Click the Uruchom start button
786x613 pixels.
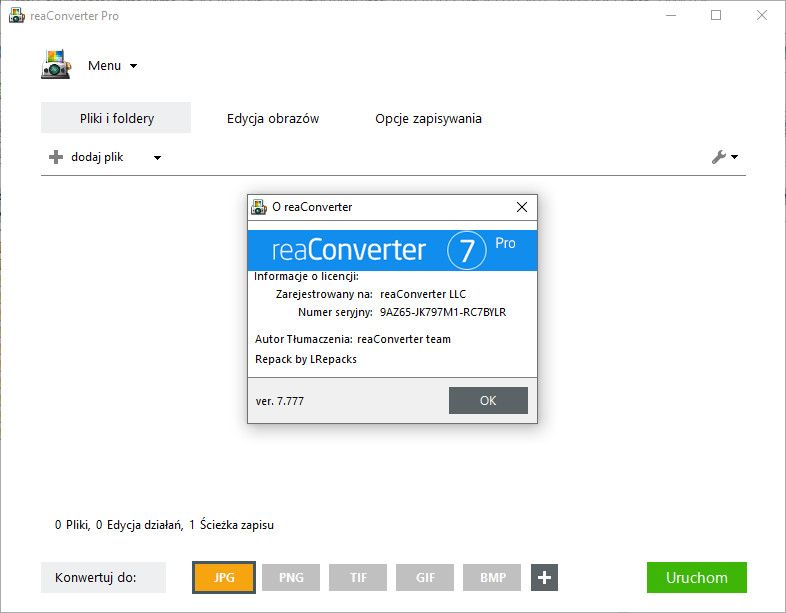(696, 577)
